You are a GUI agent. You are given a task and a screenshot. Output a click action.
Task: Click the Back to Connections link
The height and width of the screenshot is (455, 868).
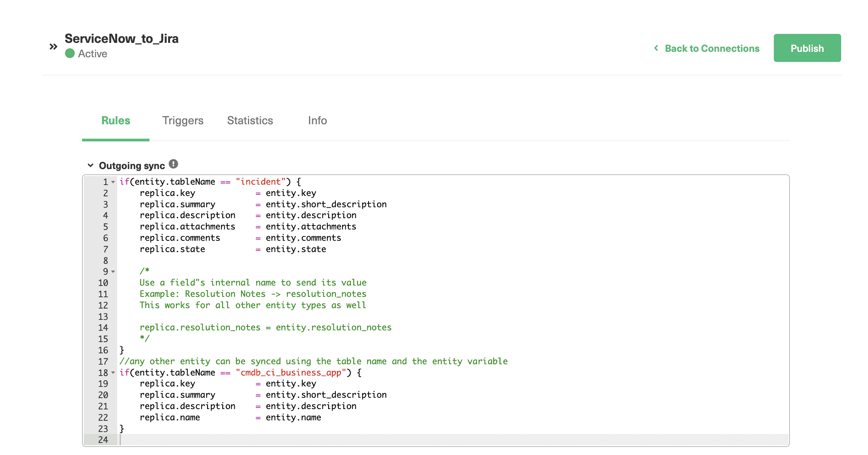coord(712,48)
